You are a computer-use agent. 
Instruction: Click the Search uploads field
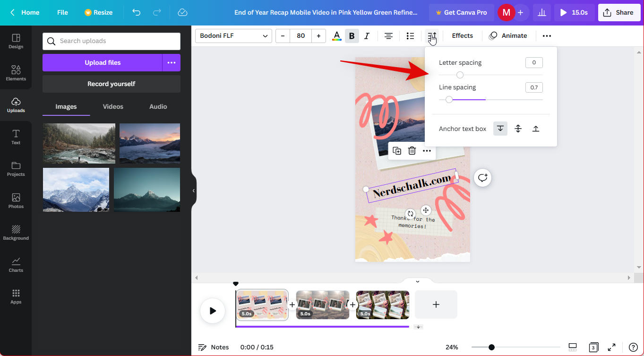112,41
